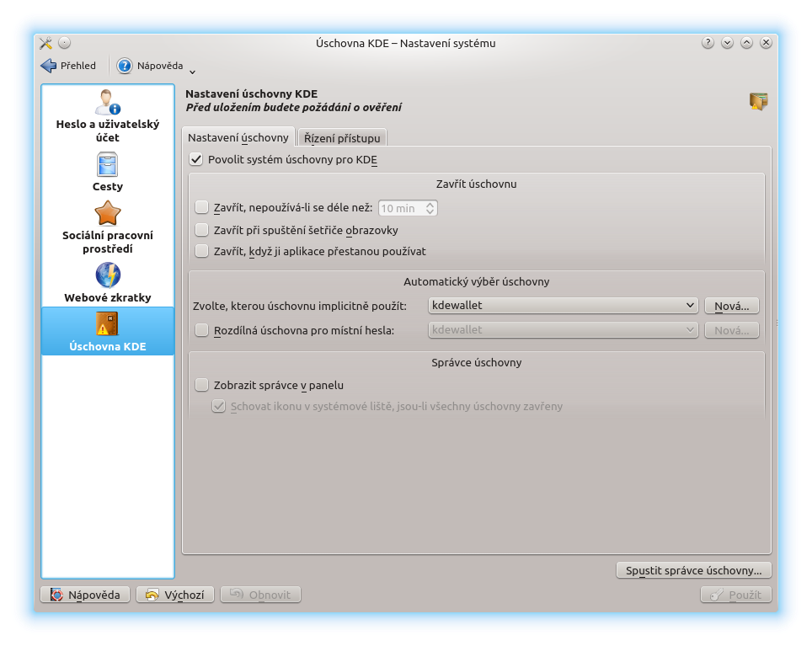Close the Nastavení systému window

pos(766,43)
